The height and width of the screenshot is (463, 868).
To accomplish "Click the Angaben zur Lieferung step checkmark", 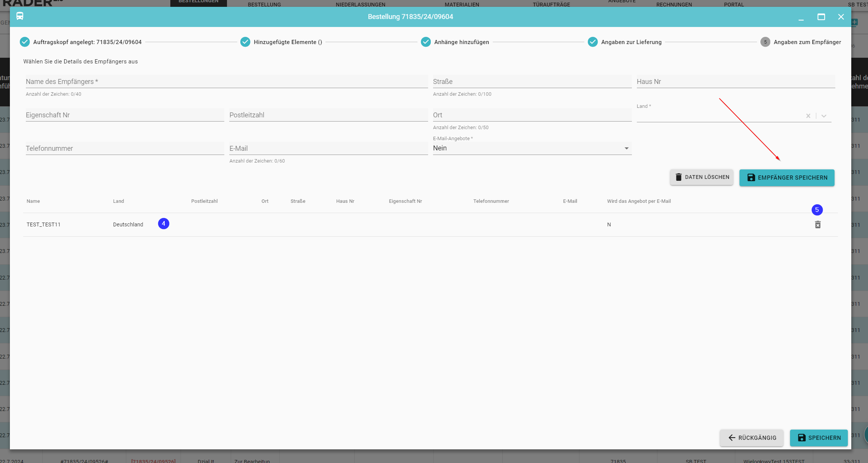I will pyautogui.click(x=592, y=42).
